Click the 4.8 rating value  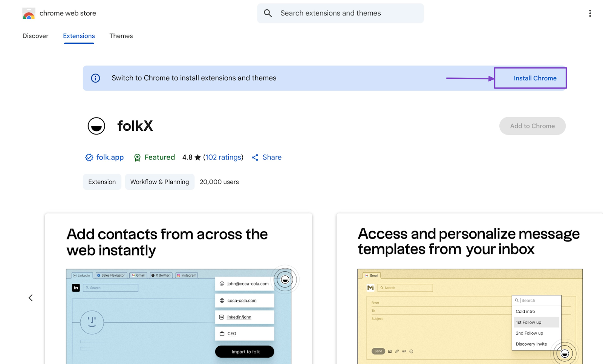pyautogui.click(x=187, y=158)
